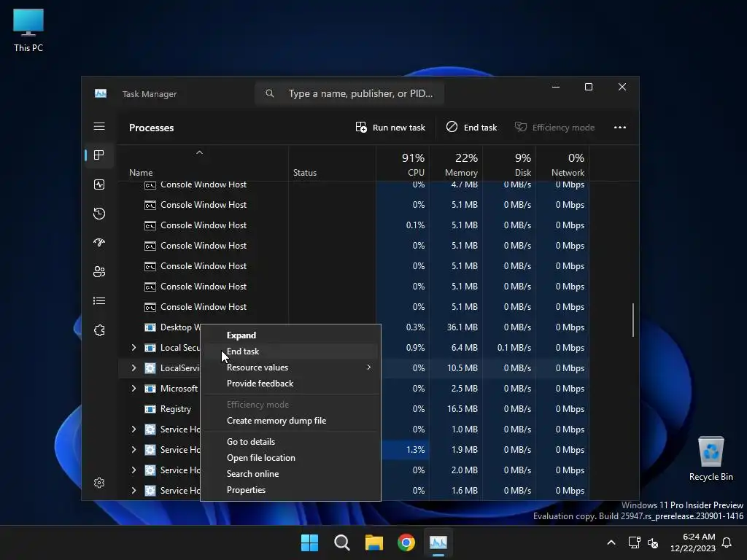
Task: Expand the Microsoft process row
Action: [x=134, y=389]
